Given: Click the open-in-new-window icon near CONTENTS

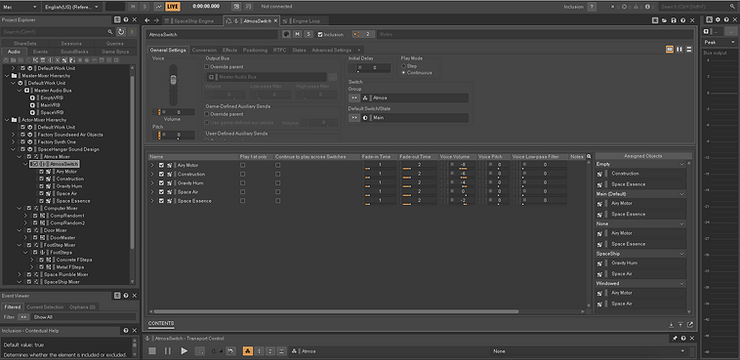Looking at the screenshot, I should click(690, 325).
